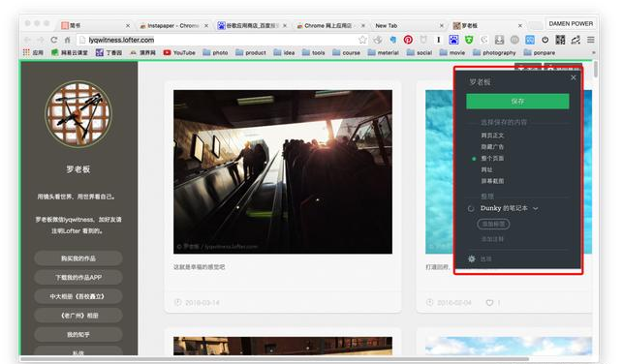Screen dimensions: 623x364
Task: Open the apps grid shortcut in bookmarks bar
Action: (x=26, y=52)
